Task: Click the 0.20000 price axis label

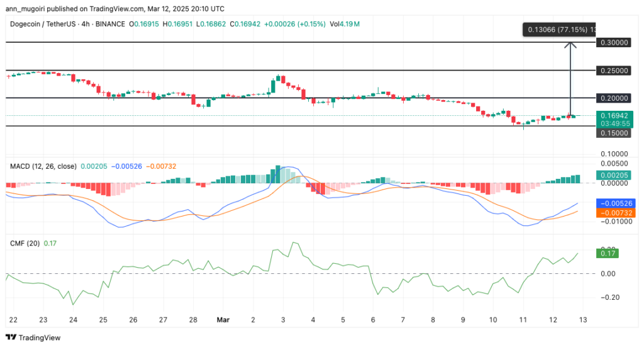Action: click(613, 99)
